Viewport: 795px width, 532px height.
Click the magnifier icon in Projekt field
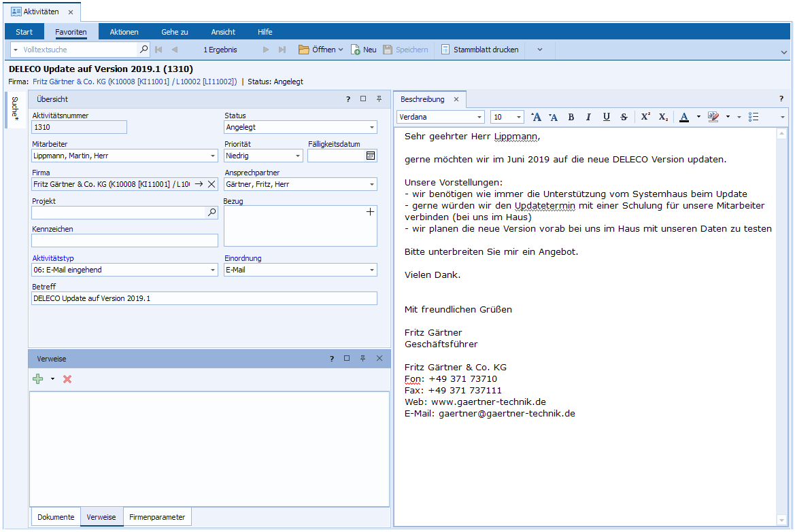212,213
